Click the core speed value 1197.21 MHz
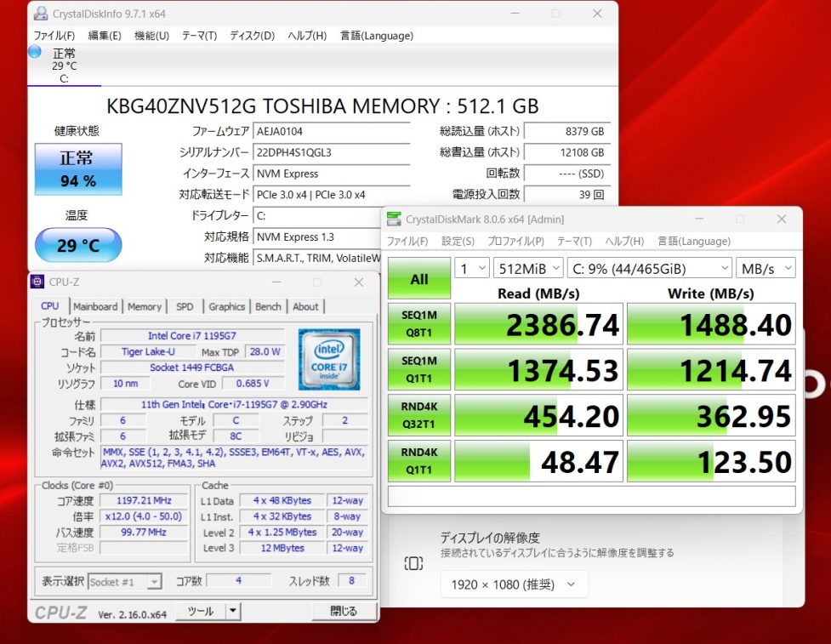831x644 pixels. click(x=144, y=500)
